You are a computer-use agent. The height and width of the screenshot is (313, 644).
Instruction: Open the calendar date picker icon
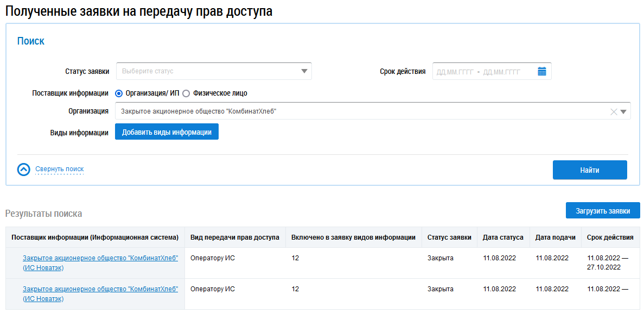click(541, 71)
